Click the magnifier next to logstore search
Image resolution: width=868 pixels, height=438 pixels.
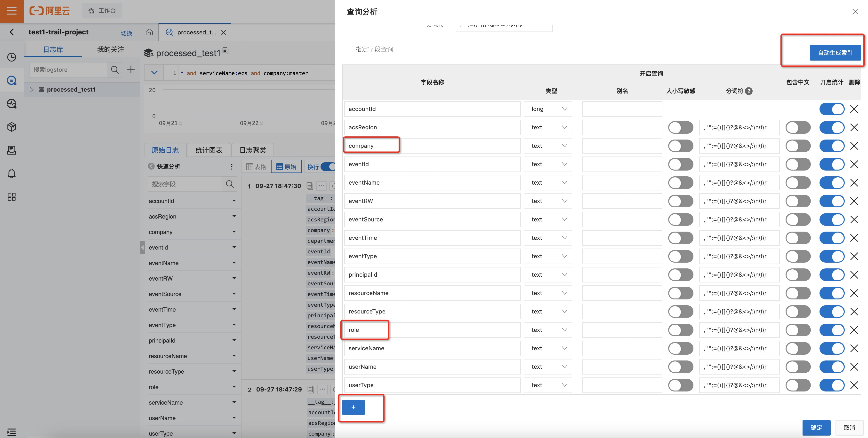pos(115,70)
